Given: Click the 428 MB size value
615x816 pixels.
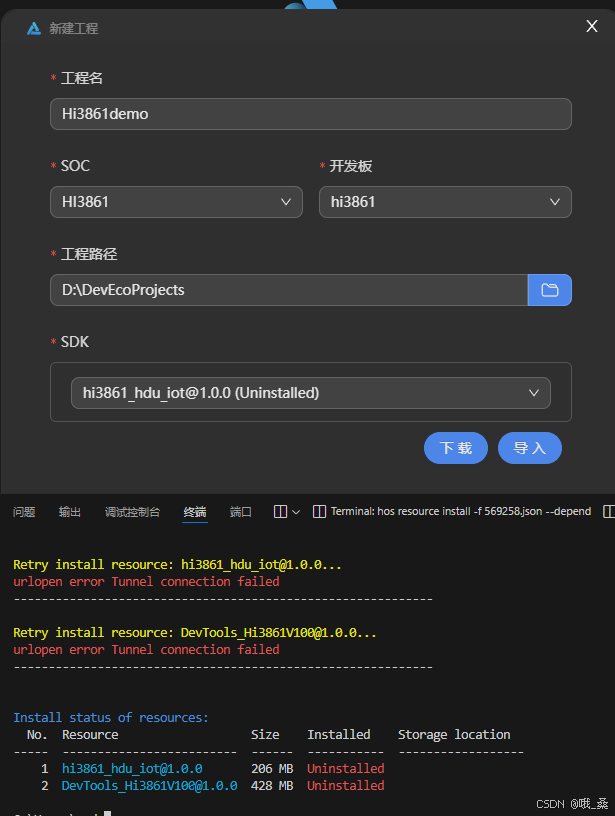Looking at the screenshot, I should tap(272, 786).
